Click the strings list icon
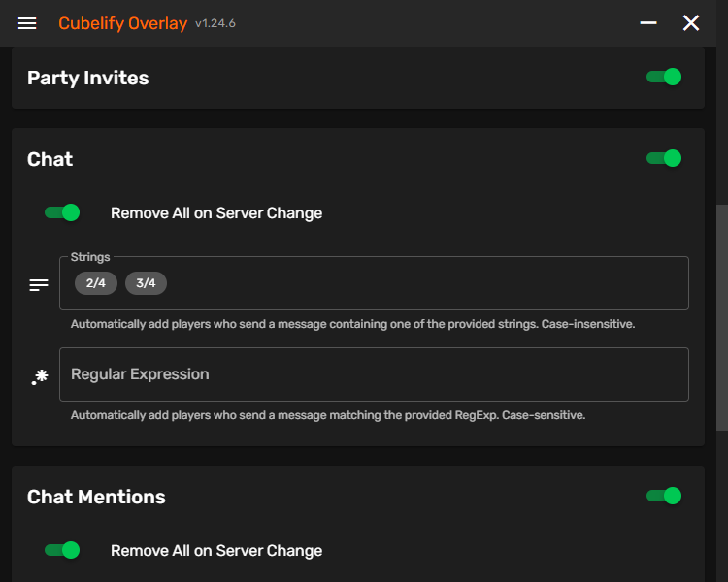This screenshot has height=582, width=728. tap(39, 284)
